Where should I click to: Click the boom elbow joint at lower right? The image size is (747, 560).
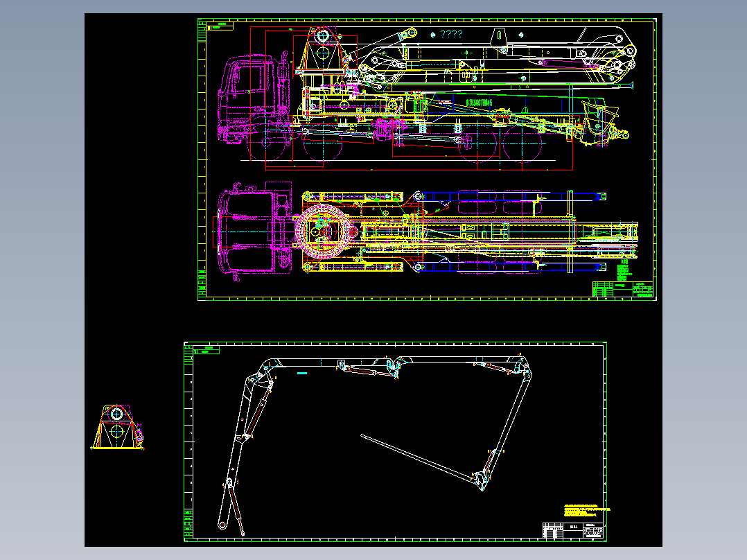(481, 480)
